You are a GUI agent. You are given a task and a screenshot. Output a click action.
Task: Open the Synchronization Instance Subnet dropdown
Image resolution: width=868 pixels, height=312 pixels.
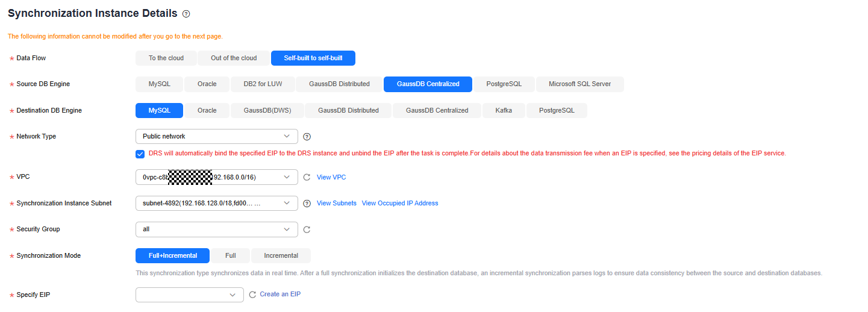point(217,204)
